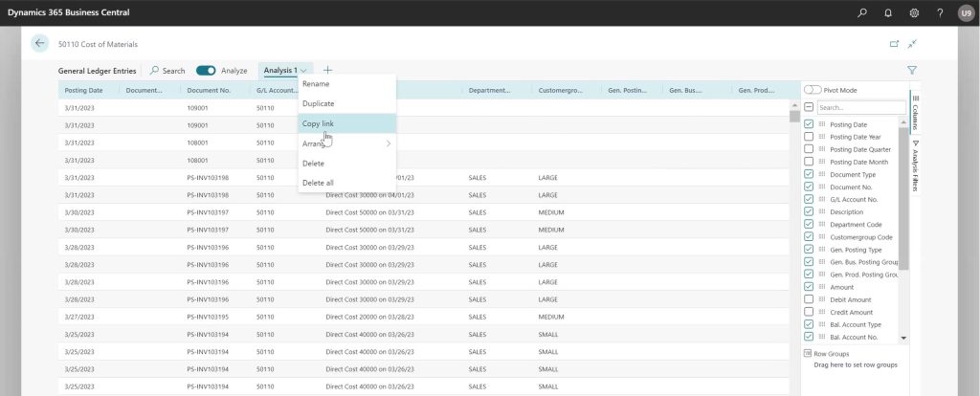Open the U9 user account avatar
The image size is (980, 396).
966,13
